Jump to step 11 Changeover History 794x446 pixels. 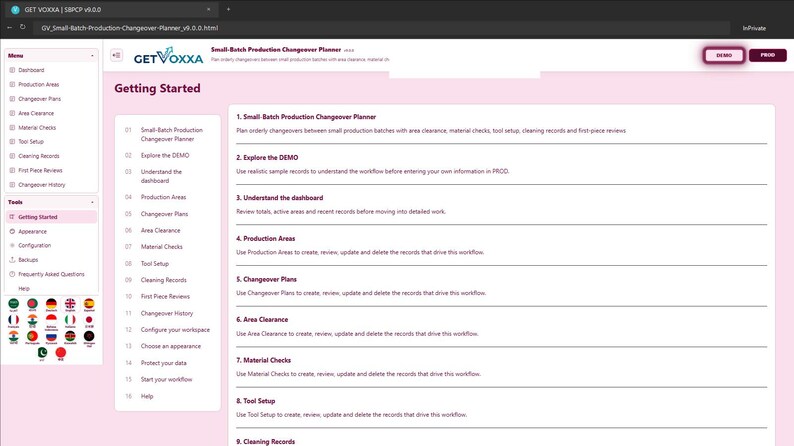[168, 313]
